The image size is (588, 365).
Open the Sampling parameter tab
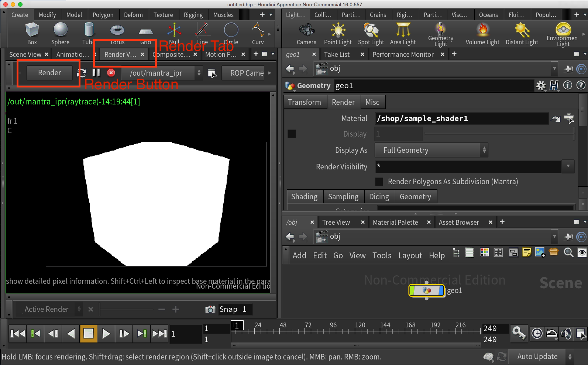click(x=343, y=197)
